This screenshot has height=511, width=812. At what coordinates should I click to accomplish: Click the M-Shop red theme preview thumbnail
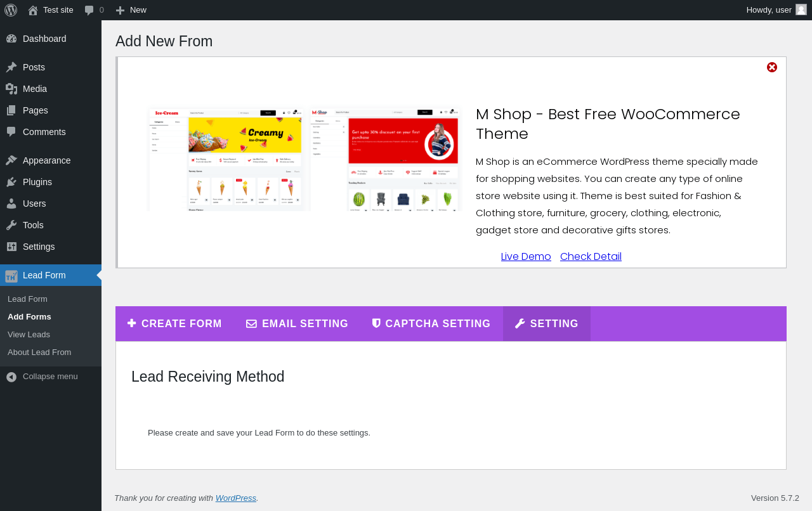pos(386,160)
